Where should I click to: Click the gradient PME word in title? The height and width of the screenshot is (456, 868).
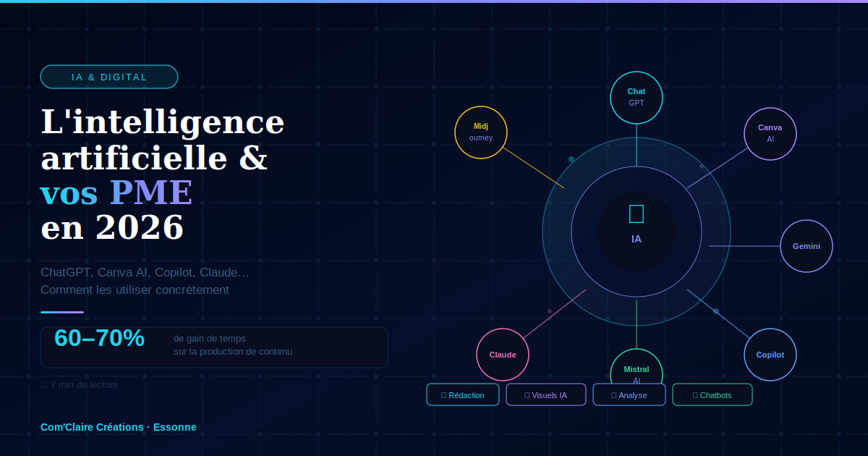(x=151, y=193)
